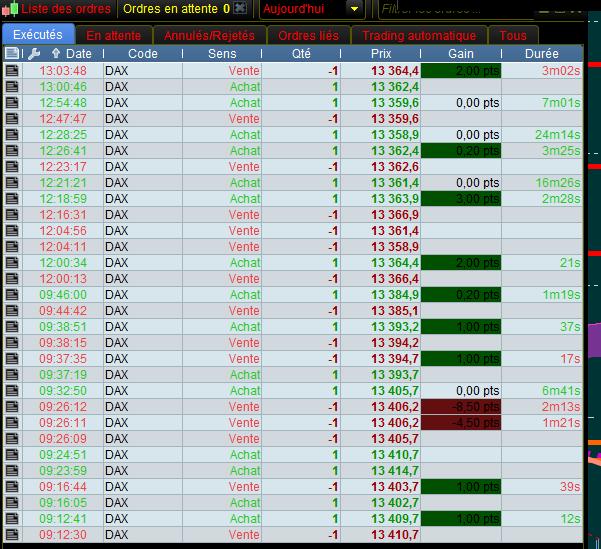Open details icon for the 09:26:11 order
The height and width of the screenshot is (549, 601).
[12, 422]
